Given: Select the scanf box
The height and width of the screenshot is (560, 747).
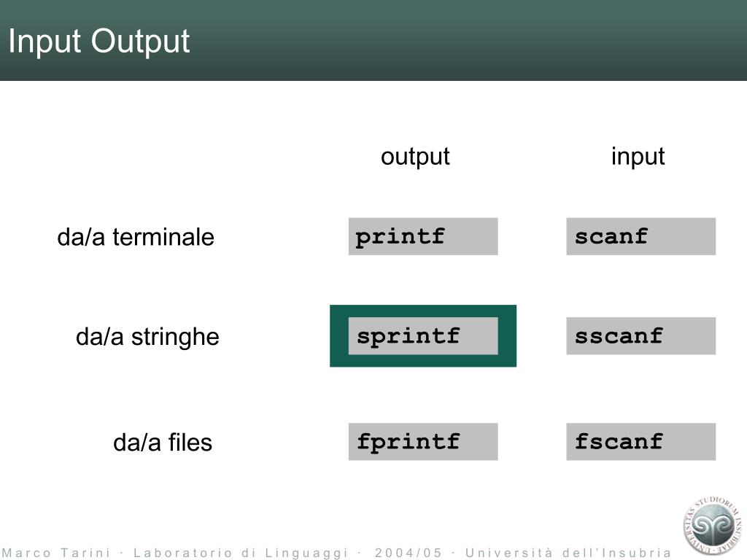Looking at the screenshot, I should 640,237.
